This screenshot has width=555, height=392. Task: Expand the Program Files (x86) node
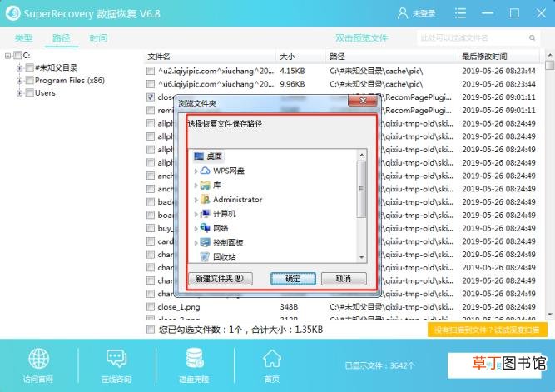point(19,81)
